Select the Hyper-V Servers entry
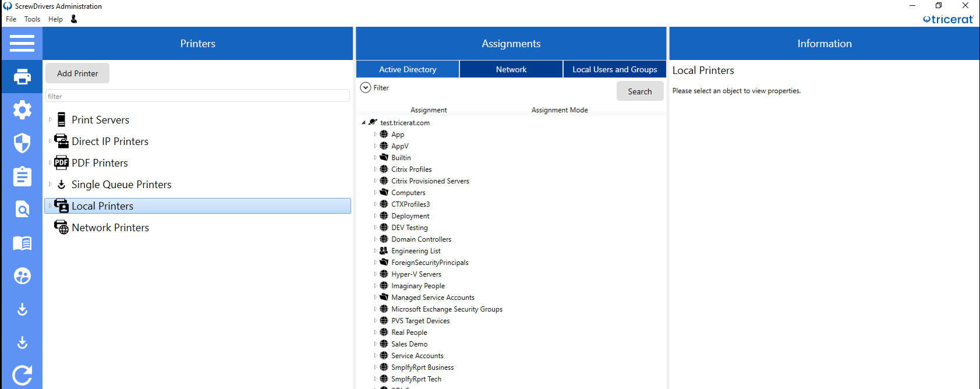The height and width of the screenshot is (389, 980). (x=416, y=274)
